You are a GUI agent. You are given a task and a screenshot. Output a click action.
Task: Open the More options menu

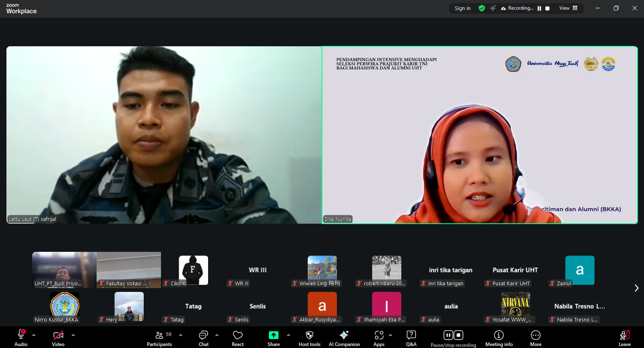535,338
